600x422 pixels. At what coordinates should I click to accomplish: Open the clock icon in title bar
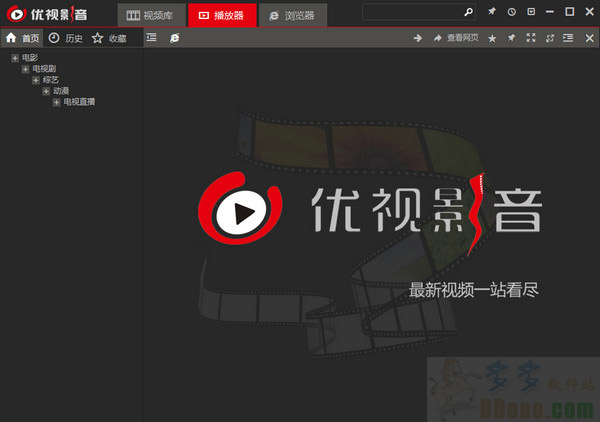[x=512, y=12]
